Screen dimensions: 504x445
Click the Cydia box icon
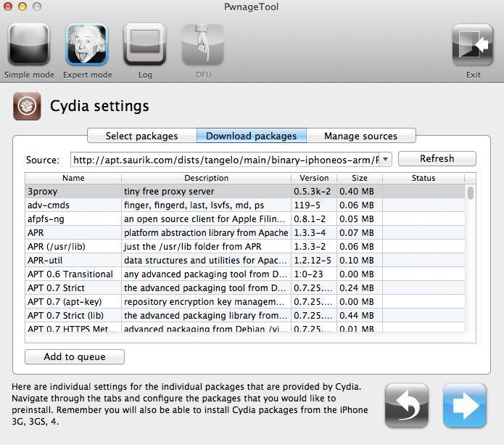27,106
